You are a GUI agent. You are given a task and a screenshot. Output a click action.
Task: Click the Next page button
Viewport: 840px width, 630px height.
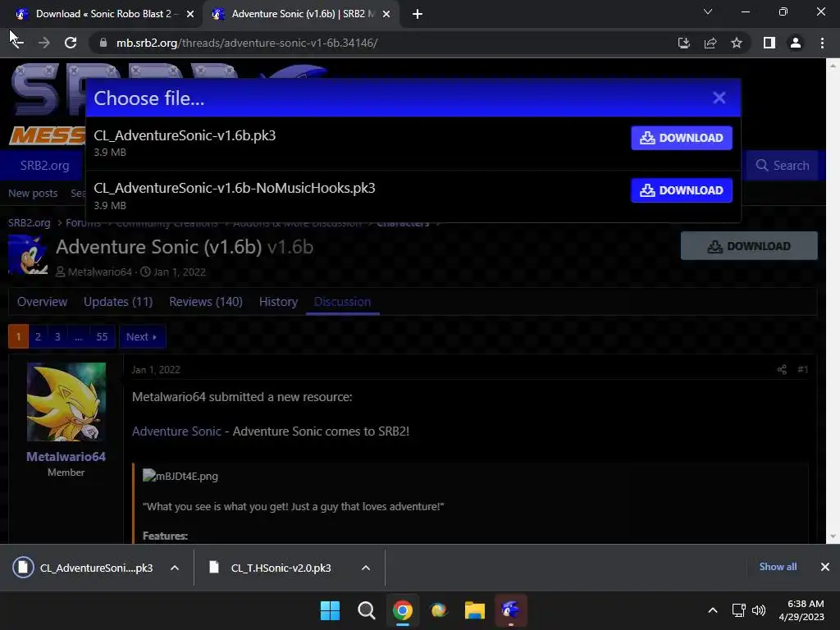[142, 336]
